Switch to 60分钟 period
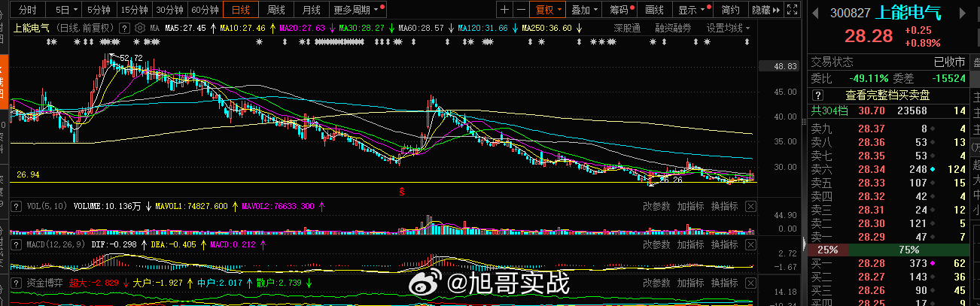This screenshot has width=980, height=306. [205, 10]
